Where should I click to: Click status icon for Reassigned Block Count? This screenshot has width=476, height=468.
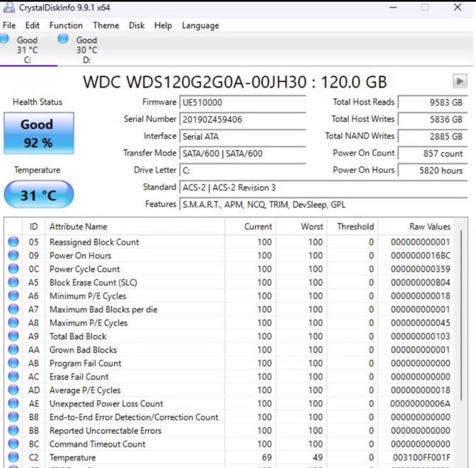[x=14, y=242]
